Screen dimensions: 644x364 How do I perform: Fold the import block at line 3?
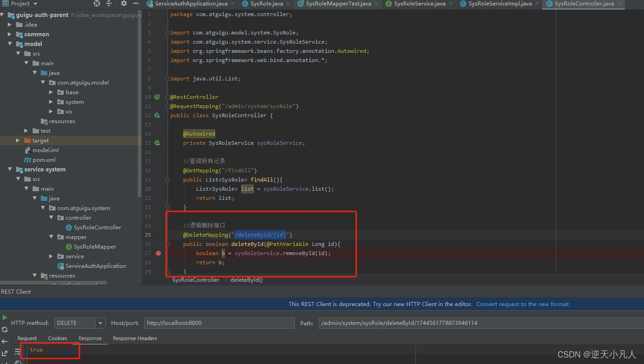[168, 33]
